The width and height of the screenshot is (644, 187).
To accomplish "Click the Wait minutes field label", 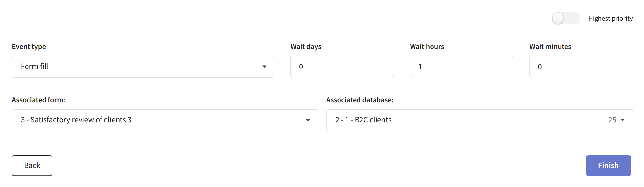I will pos(550,47).
